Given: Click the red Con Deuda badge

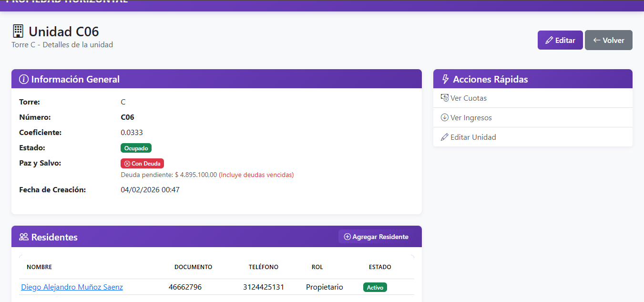Looking at the screenshot, I should 142,164.
